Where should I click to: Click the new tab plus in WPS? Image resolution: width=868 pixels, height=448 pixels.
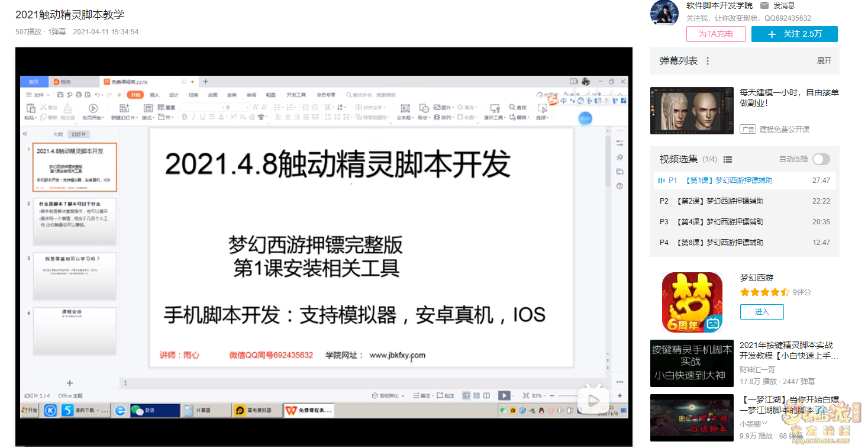(205, 82)
